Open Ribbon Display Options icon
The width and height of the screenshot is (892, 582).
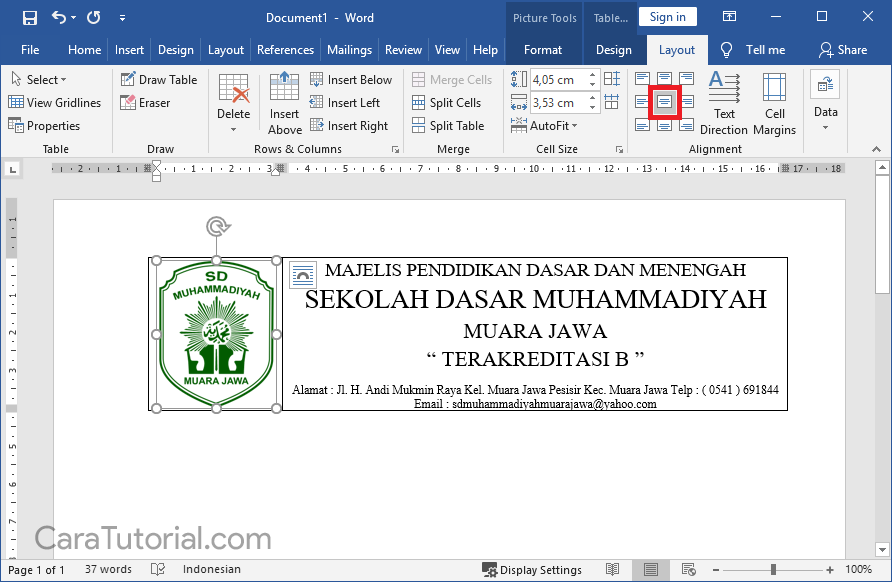tap(729, 16)
